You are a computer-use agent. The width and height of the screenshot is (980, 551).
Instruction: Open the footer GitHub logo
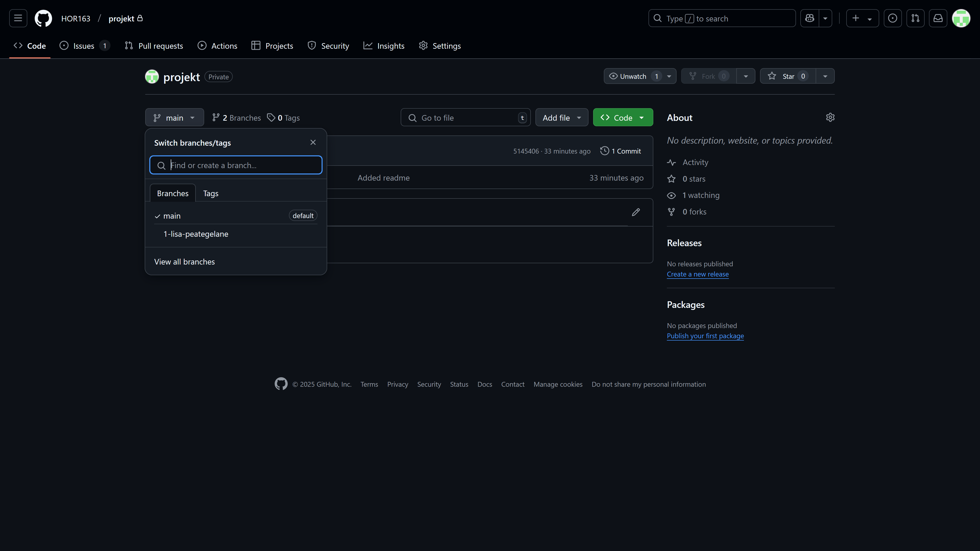click(281, 384)
